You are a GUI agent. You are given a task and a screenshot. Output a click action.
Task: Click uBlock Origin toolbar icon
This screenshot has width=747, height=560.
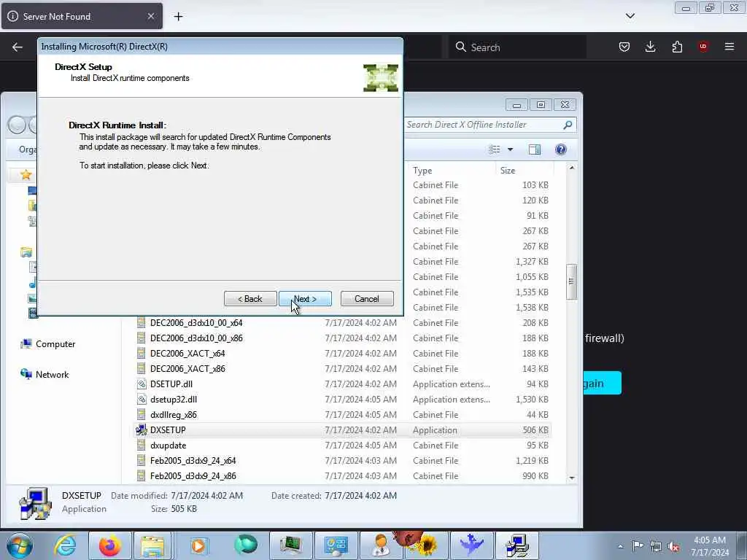703,47
